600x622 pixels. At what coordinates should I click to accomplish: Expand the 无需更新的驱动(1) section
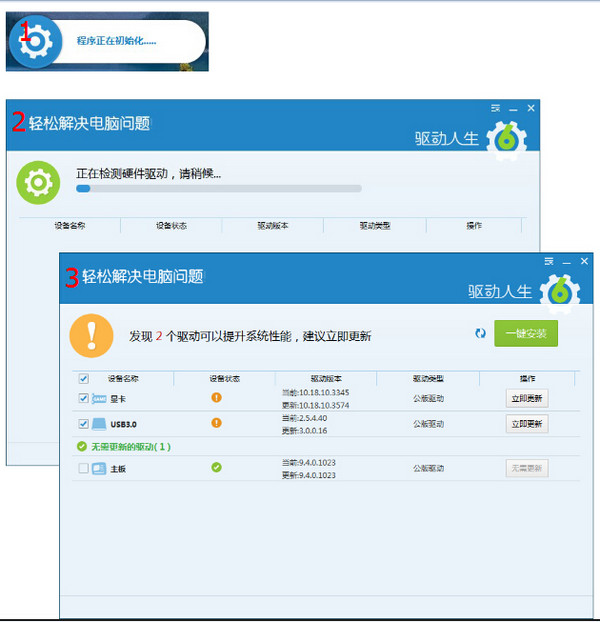tap(131, 447)
